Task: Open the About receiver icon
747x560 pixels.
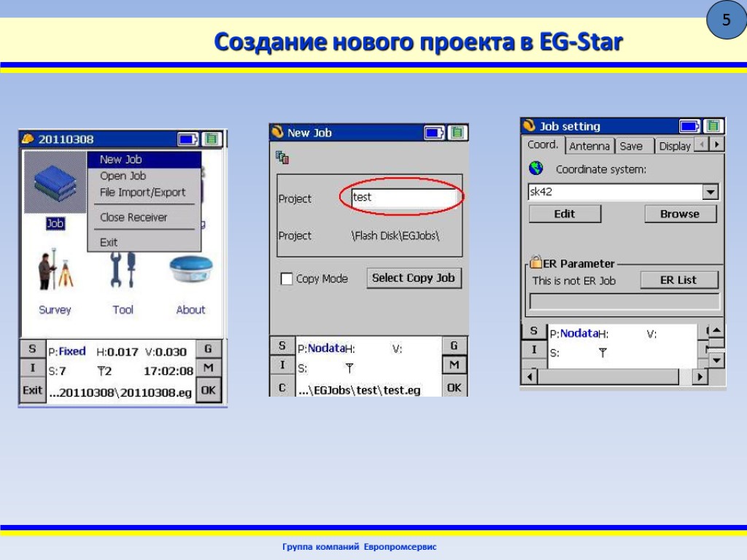Action: click(190, 270)
